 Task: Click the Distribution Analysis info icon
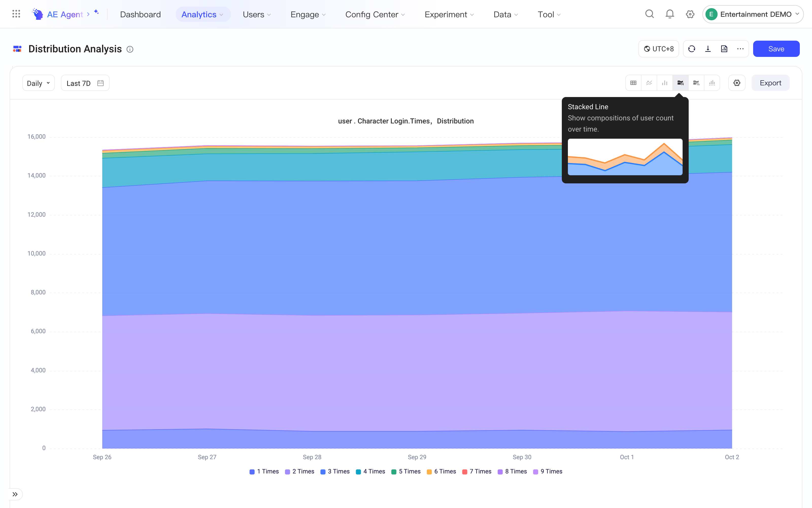(x=130, y=49)
